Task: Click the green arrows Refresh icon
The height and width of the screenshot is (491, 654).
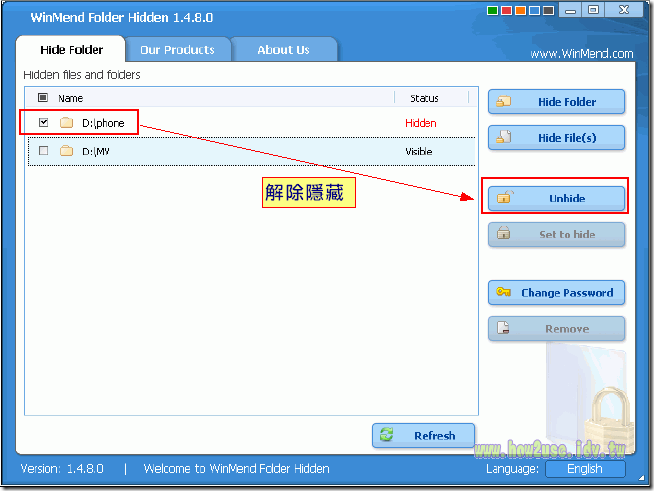Action: (387, 435)
